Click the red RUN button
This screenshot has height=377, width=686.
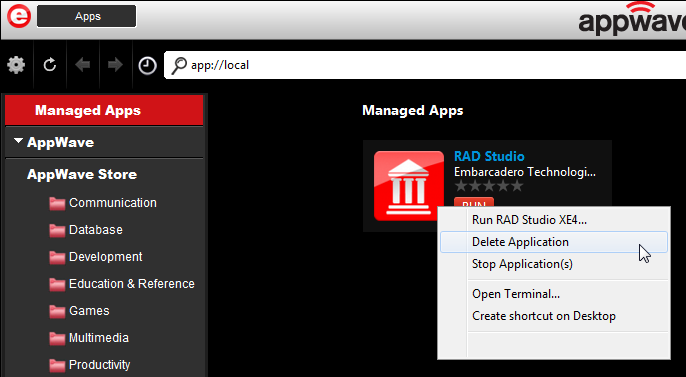[x=474, y=202]
